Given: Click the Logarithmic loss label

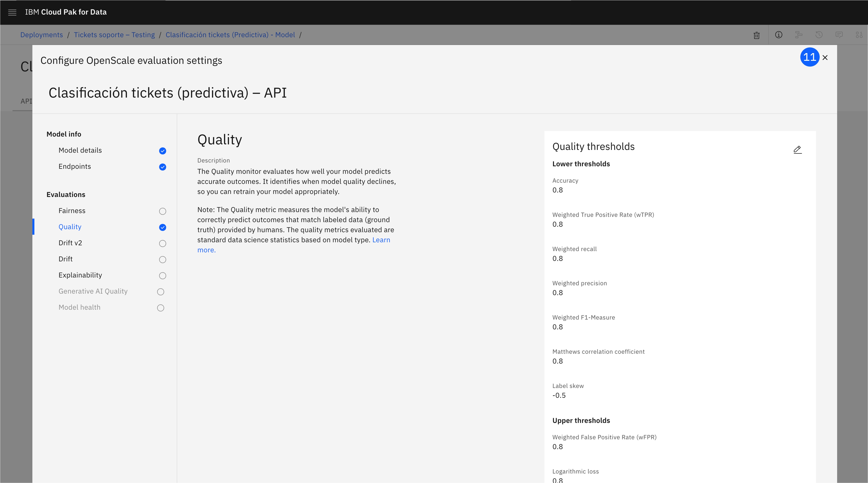Looking at the screenshot, I should [x=575, y=472].
